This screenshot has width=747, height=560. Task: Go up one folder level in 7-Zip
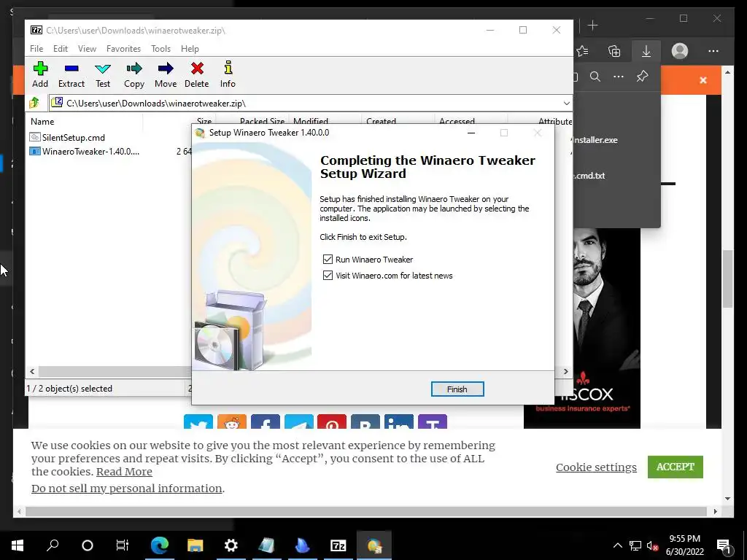point(34,103)
